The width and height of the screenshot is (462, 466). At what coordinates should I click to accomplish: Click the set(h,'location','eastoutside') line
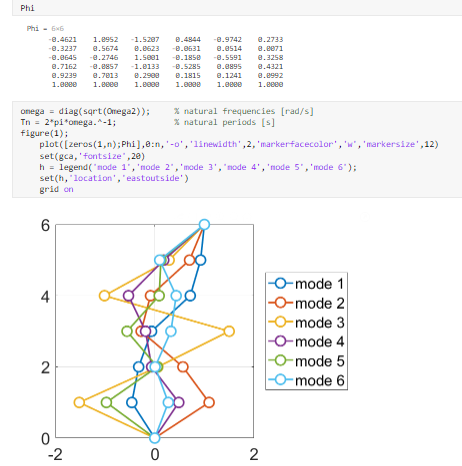pos(114,178)
